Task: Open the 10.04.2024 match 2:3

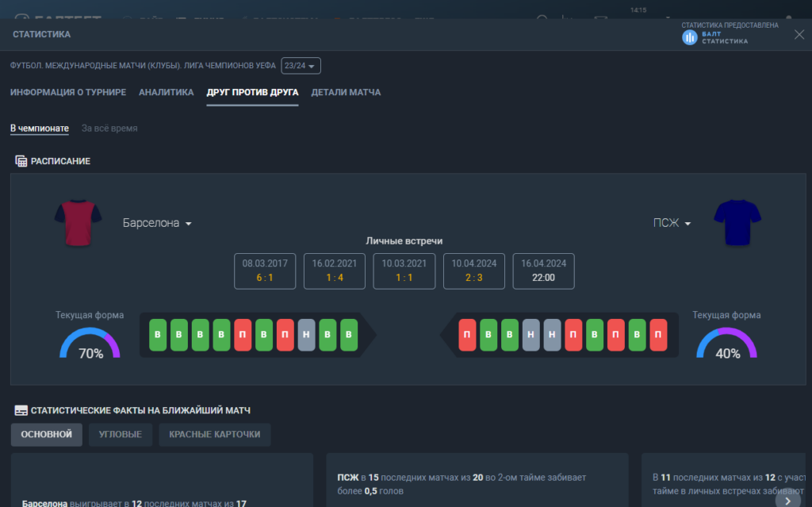Action: click(474, 271)
